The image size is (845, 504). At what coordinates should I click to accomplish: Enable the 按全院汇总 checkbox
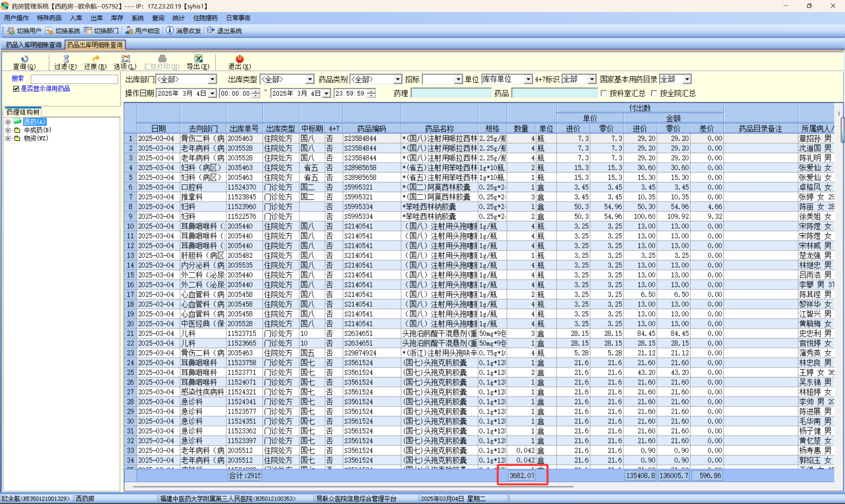coord(654,94)
